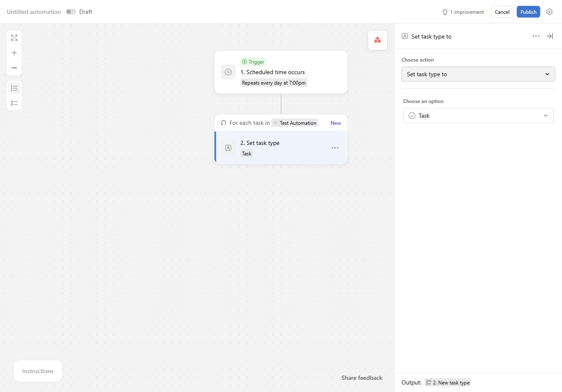Click the Share feedback link
Image resolution: width=562 pixels, height=392 pixels.
362,378
